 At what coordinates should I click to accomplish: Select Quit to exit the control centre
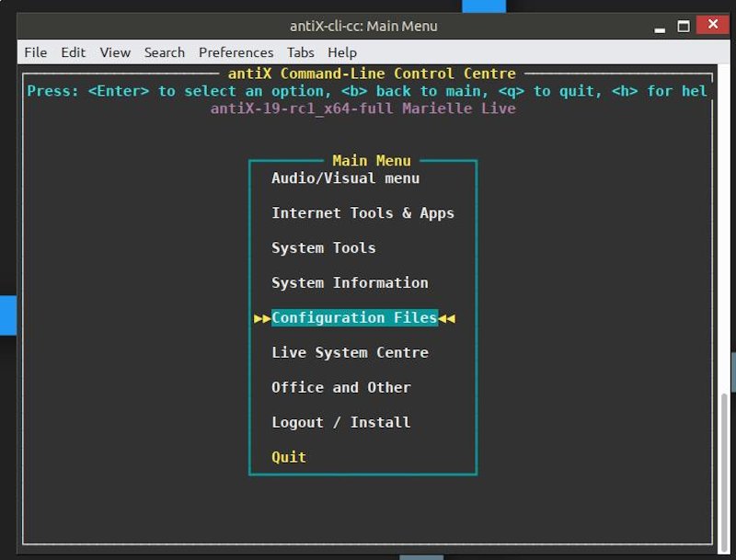289,457
